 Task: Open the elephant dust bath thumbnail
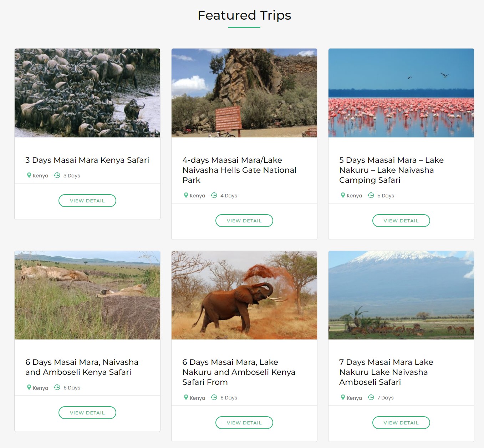click(244, 295)
